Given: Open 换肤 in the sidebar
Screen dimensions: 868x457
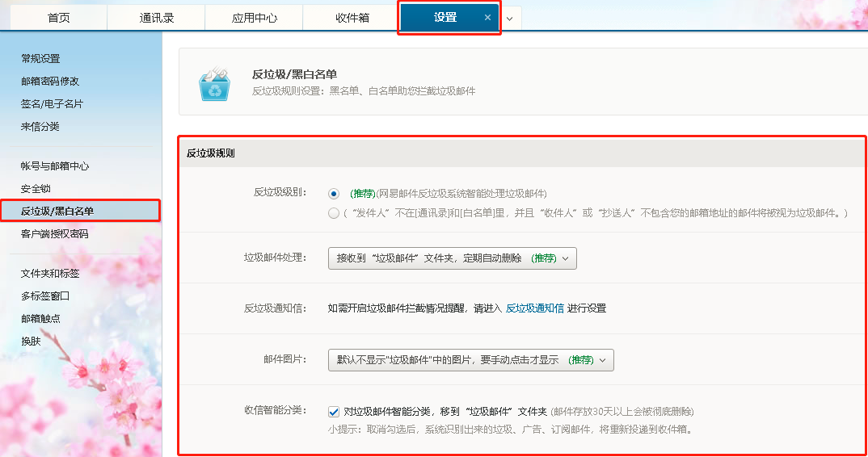Looking at the screenshot, I should tap(31, 342).
